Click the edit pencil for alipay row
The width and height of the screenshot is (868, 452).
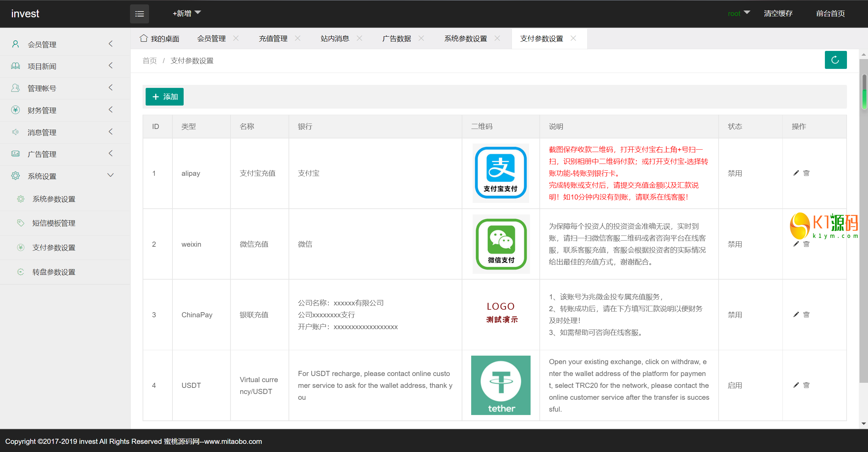(796, 173)
